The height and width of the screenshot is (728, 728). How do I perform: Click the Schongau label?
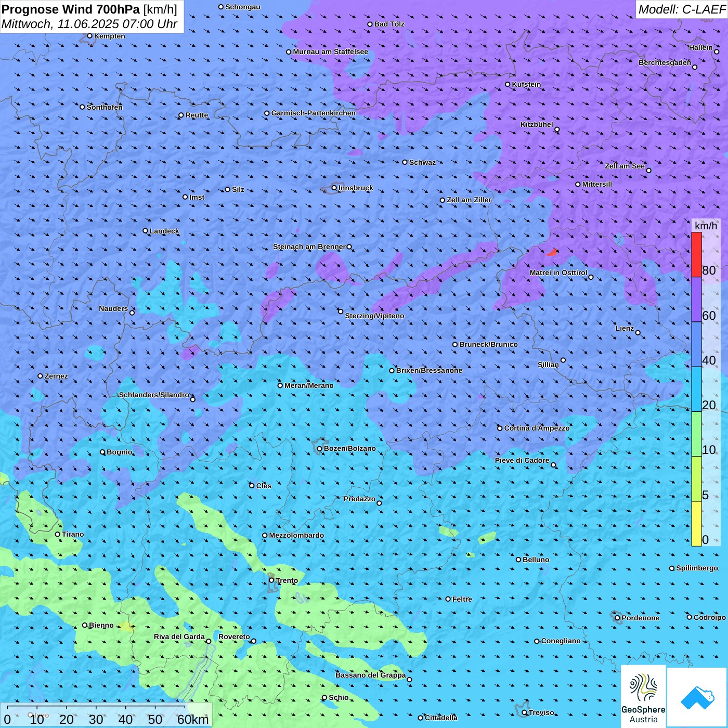click(x=243, y=7)
